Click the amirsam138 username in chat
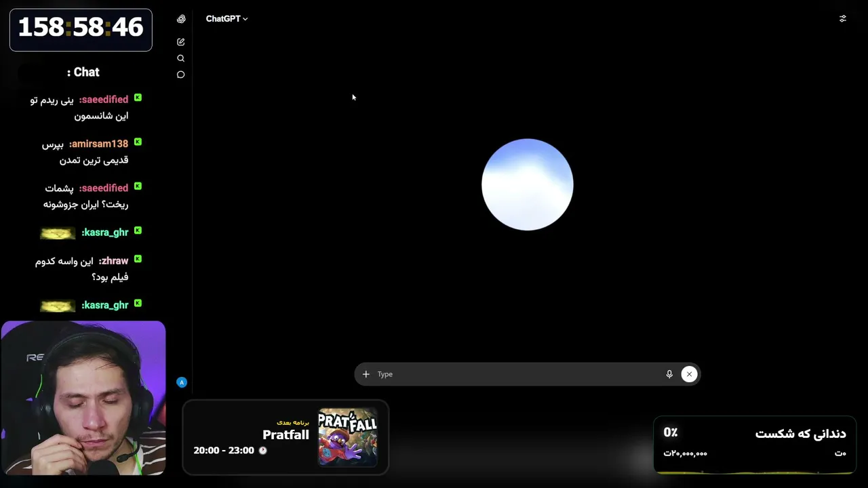 (x=99, y=144)
